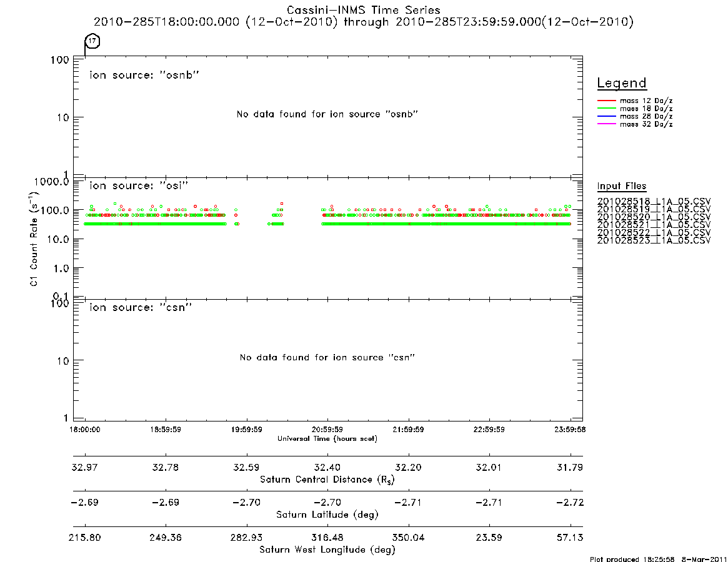Select the 'Input Files' heading
728x562 pixels.
(x=622, y=186)
